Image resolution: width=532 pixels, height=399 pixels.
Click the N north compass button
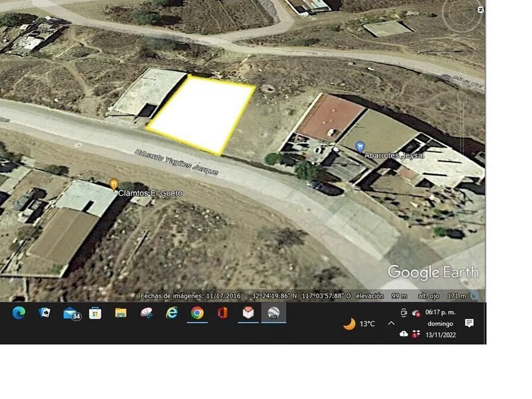481,10
